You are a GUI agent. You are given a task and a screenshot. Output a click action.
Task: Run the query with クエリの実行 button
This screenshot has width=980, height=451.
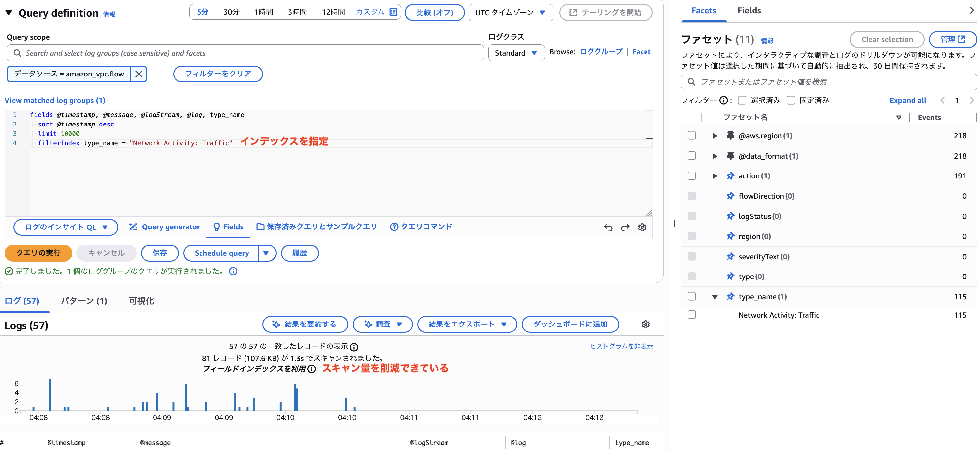pos(38,253)
